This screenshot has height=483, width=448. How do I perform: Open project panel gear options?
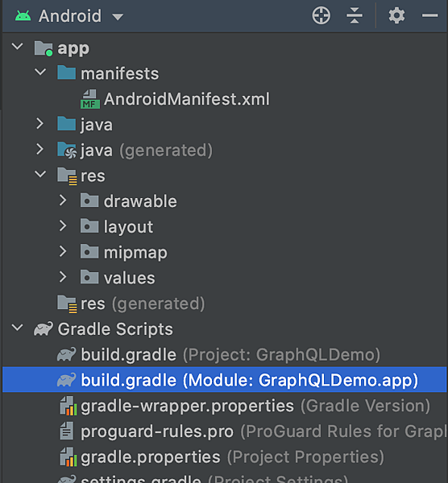396,16
